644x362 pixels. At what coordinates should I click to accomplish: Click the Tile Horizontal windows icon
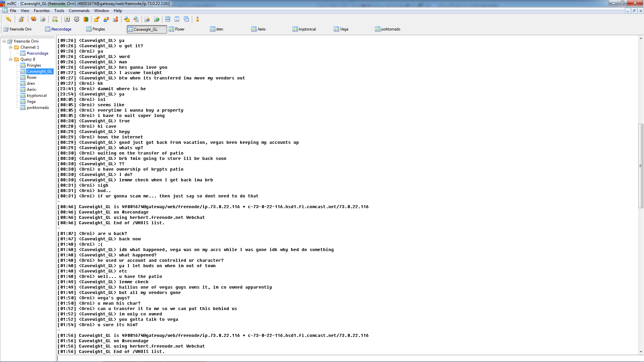168,19
